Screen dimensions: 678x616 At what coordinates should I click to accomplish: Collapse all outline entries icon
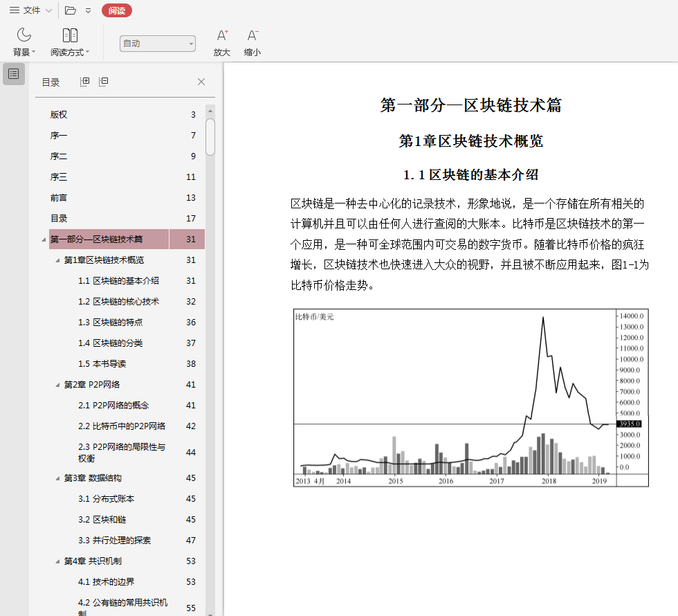(x=103, y=82)
